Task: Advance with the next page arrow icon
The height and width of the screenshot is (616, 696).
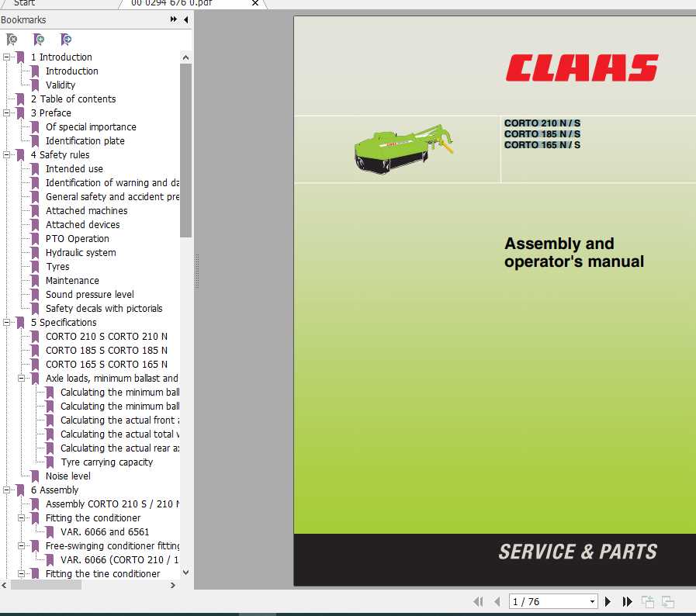Action: (608, 601)
